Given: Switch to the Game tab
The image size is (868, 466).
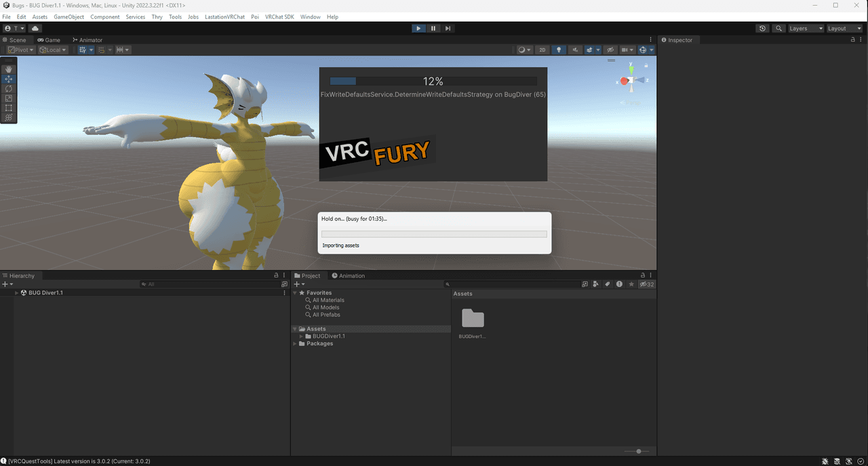Looking at the screenshot, I should [x=49, y=40].
